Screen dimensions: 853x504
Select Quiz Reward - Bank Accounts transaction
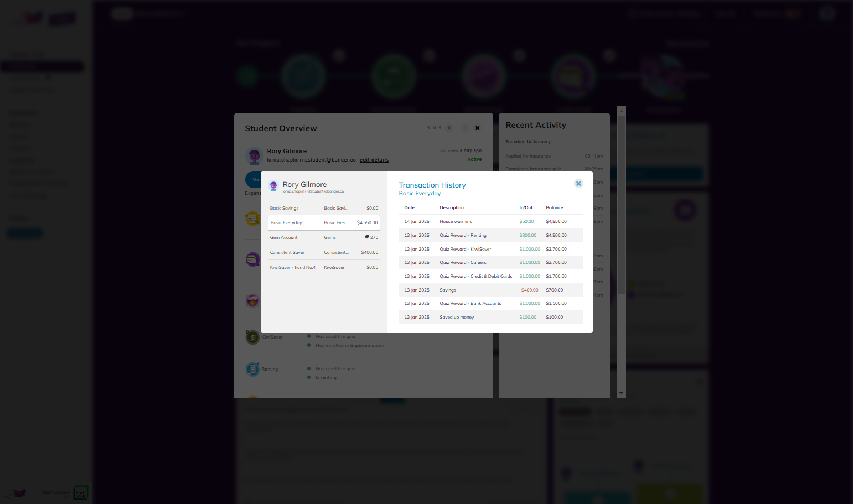490,303
